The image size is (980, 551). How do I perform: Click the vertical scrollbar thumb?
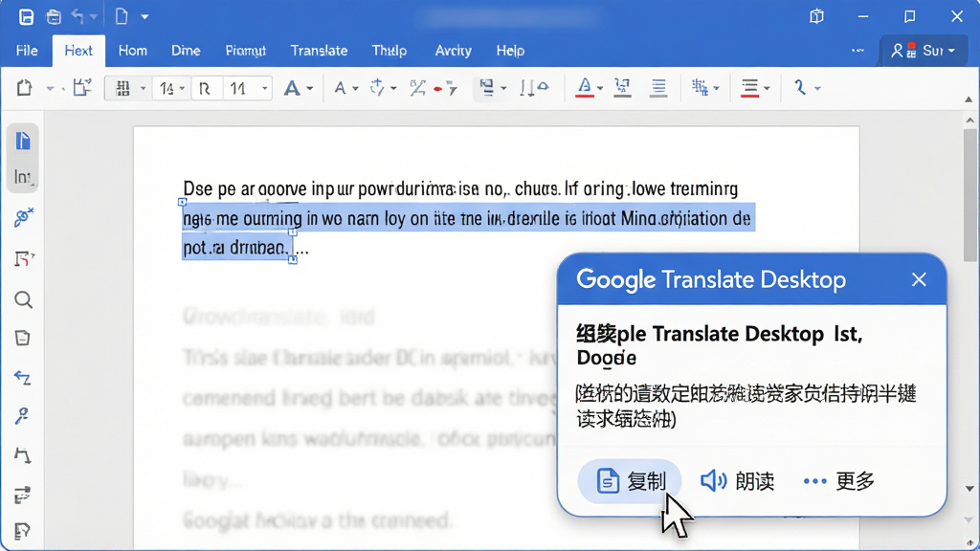coord(969,197)
